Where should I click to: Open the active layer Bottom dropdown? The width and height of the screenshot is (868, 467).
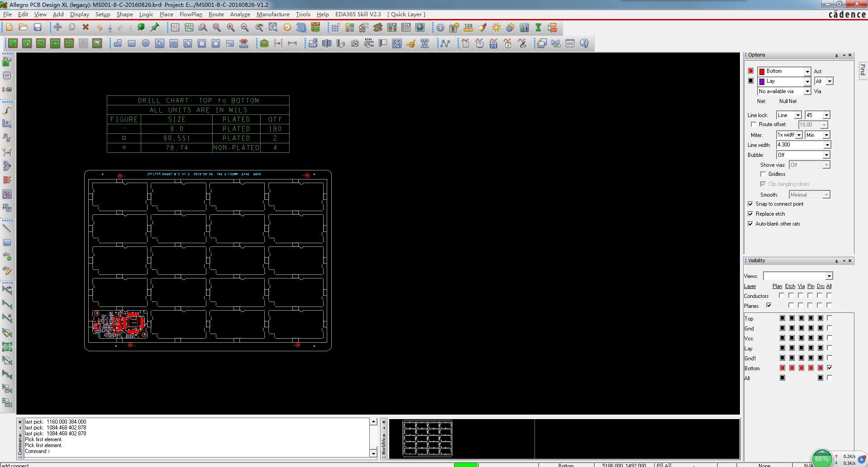pos(807,71)
